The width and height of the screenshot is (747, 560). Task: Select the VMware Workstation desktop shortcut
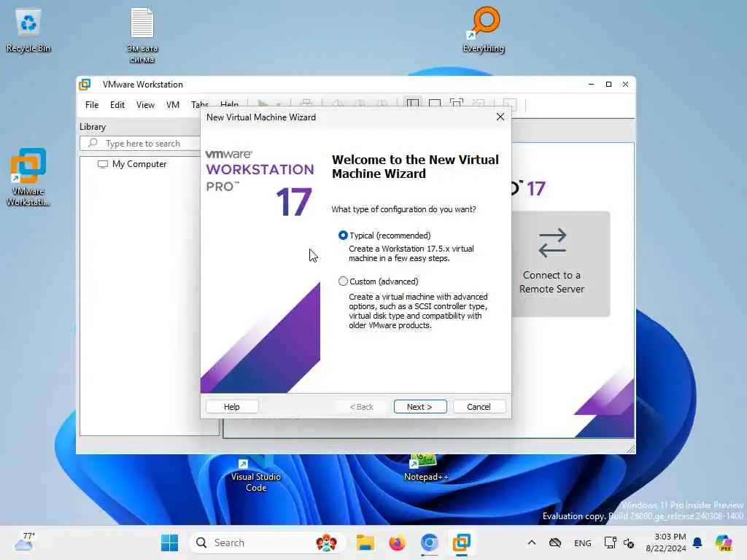(x=28, y=177)
